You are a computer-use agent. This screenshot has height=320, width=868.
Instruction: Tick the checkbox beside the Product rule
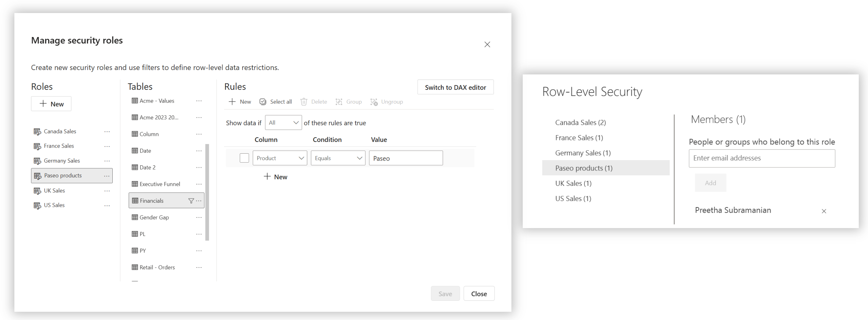tap(244, 158)
